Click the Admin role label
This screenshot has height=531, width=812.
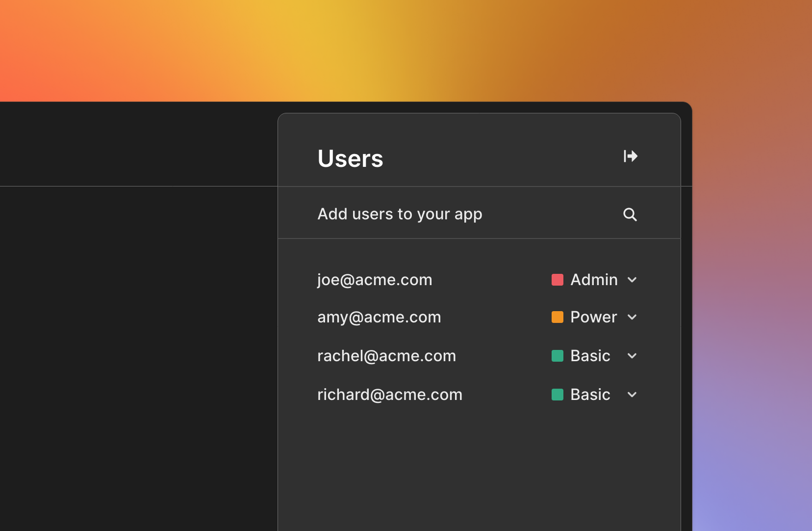point(593,280)
